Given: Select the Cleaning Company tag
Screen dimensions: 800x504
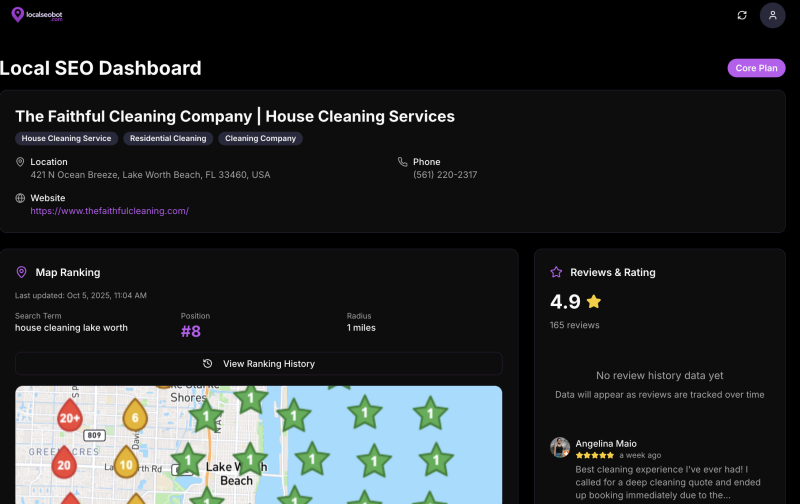Looking at the screenshot, I should tap(260, 139).
